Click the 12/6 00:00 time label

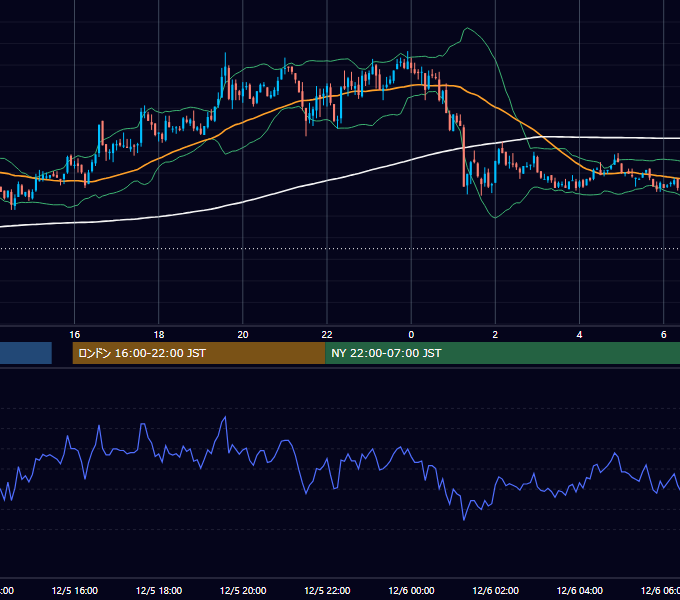[x=411, y=590]
